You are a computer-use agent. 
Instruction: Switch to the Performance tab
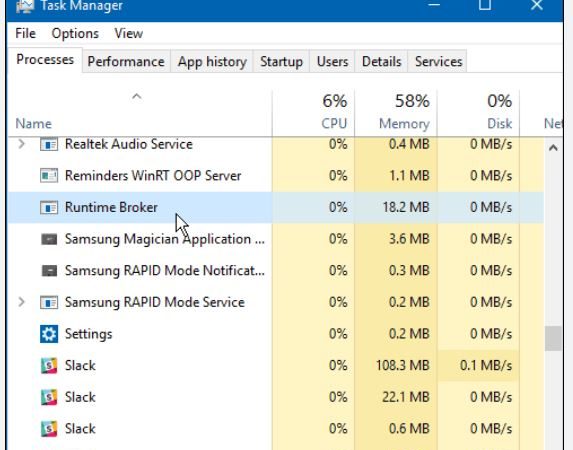(126, 61)
